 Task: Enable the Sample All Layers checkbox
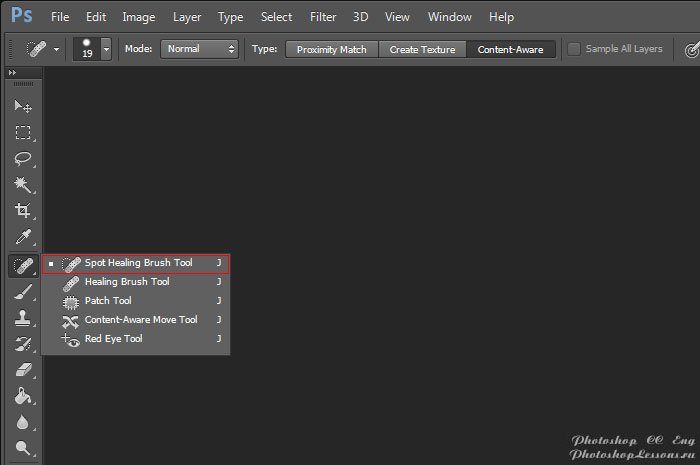pyautogui.click(x=574, y=49)
